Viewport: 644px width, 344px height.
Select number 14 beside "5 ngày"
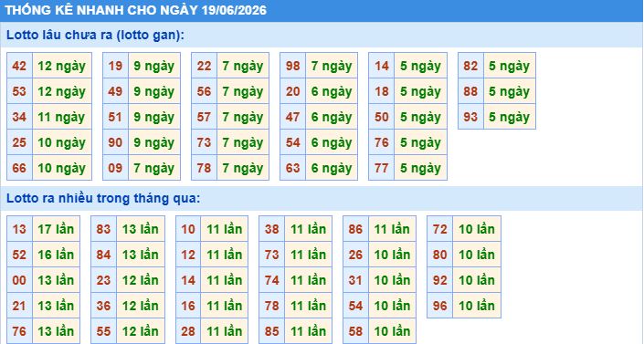point(382,66)
